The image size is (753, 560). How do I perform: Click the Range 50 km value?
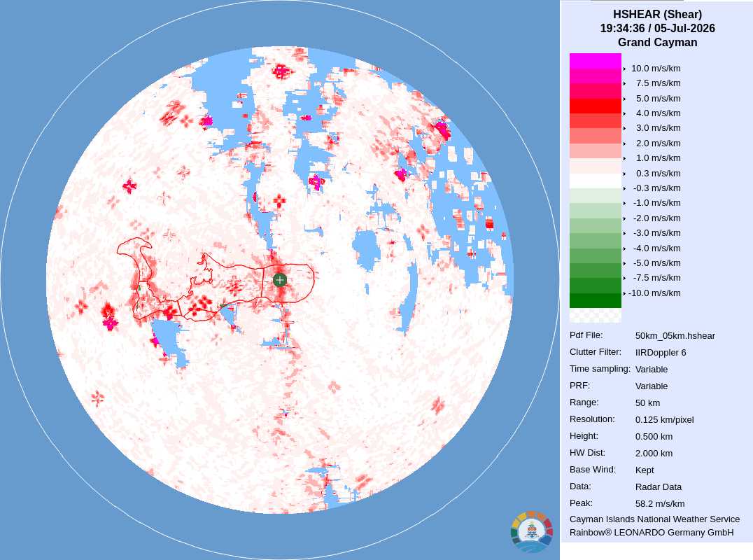[647, 402]
